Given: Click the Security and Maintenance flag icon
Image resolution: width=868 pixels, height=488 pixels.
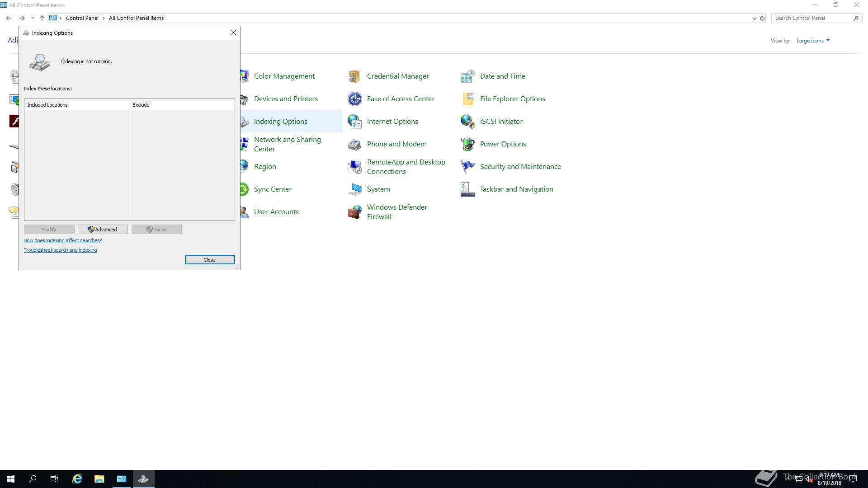Looking at the screenshot, I should [x=467, y=167].
